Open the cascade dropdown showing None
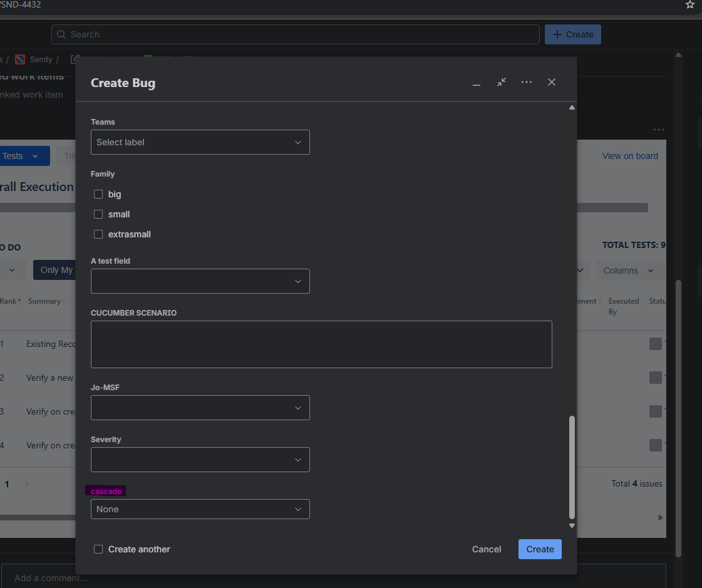Viewport: 702px width, 588px height. click(200, 509)
